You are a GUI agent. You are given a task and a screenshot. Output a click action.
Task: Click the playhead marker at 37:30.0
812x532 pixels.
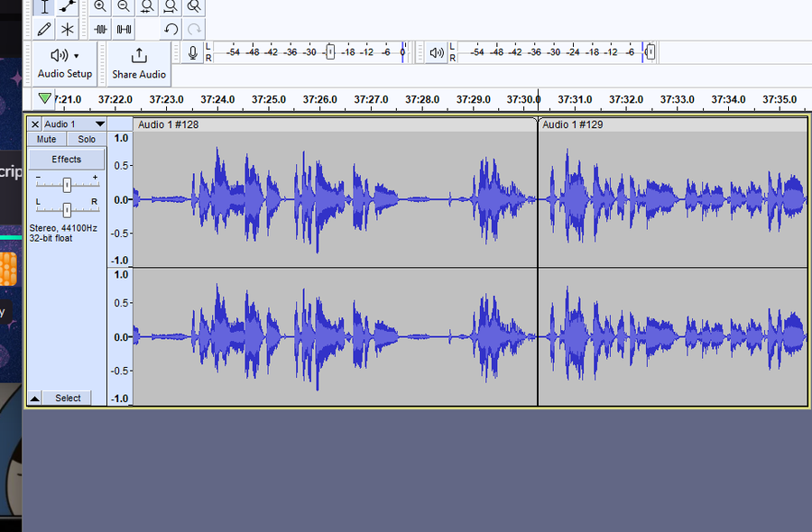point(539,99)
